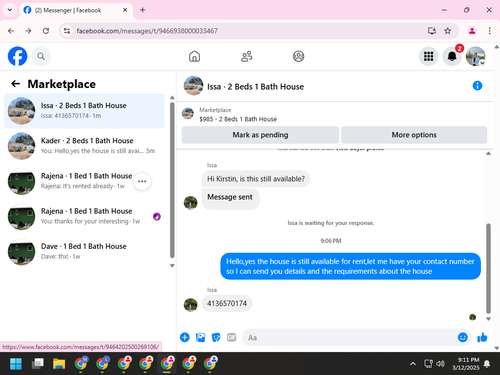Viewport: 500px width, 375px height.
Task: Click the message thread scrollbar
Action: [488, 268]
